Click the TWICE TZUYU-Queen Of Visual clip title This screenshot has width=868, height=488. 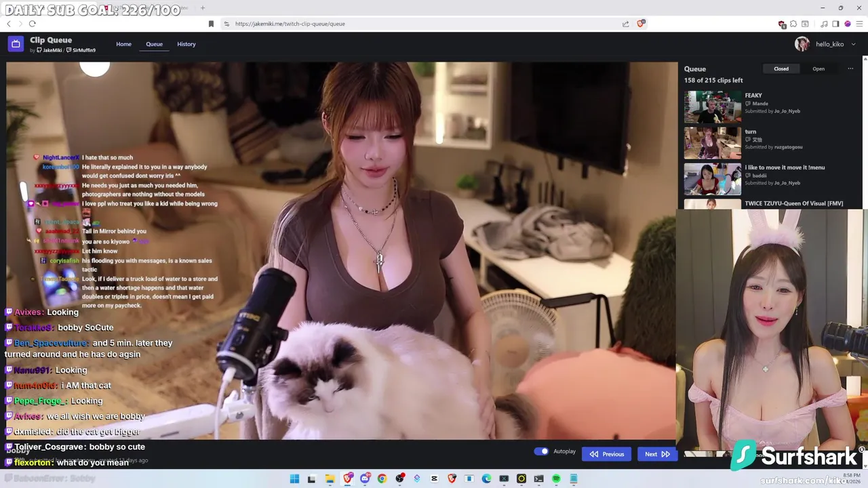(x=794, y=203)
